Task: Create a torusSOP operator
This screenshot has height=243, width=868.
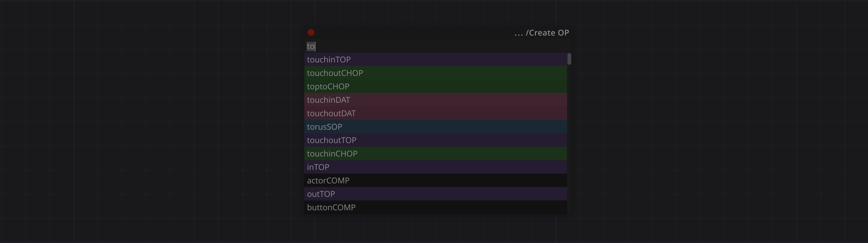Action: (324, 127)
